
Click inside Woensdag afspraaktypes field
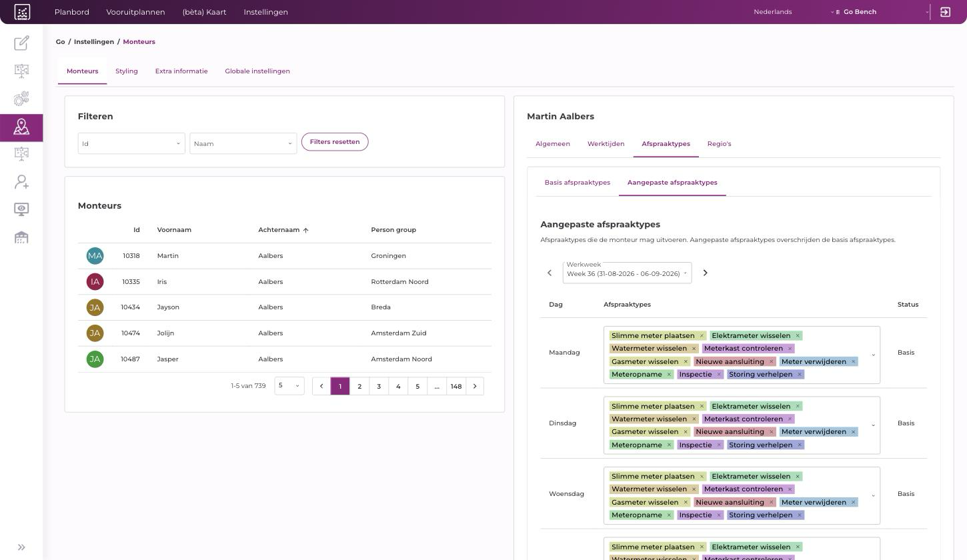point(742,495)
